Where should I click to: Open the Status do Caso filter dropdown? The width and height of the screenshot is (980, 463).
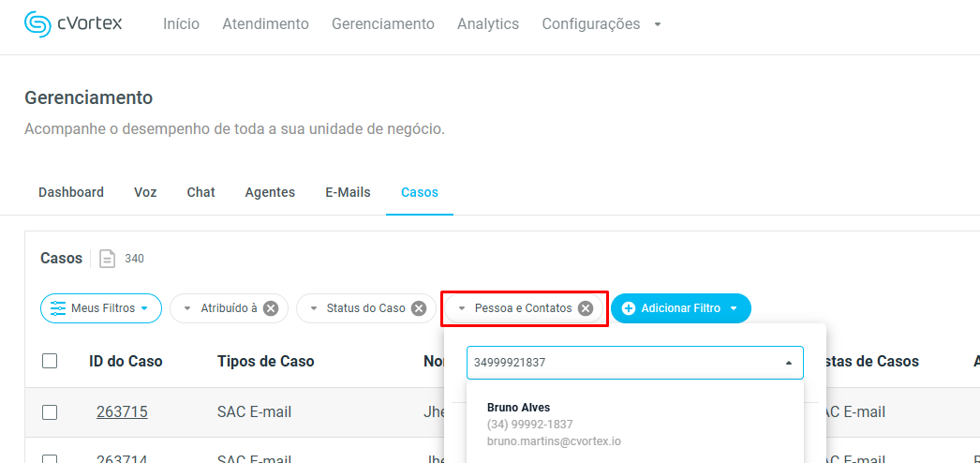point(314,308)
